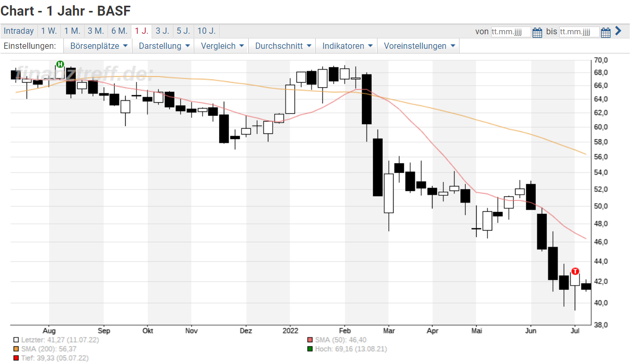635x364 pixels.
Task: Select the 5 J. time range tab
Action: tap(183, 31)
